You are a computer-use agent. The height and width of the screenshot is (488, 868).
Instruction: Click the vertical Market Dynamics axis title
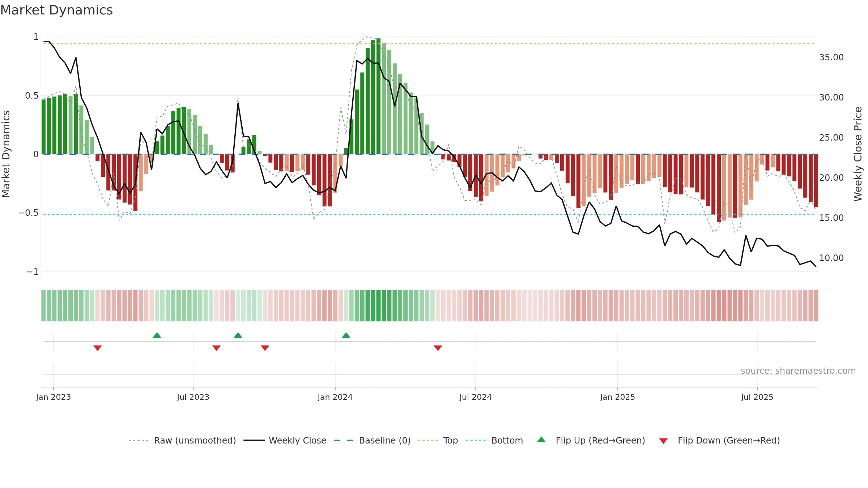(x=6, y=154)
